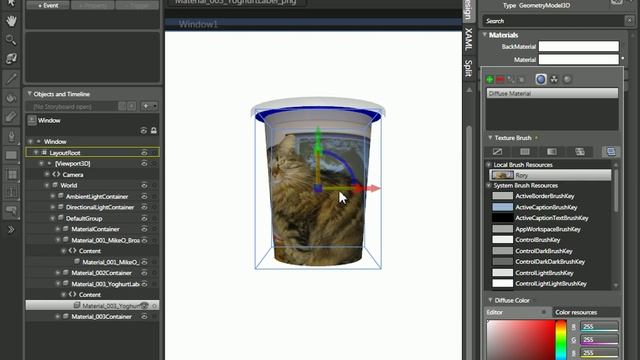Collapse the LayoutRoot tree node
This screenshot has height=360, width=640.
coord(36,153)
